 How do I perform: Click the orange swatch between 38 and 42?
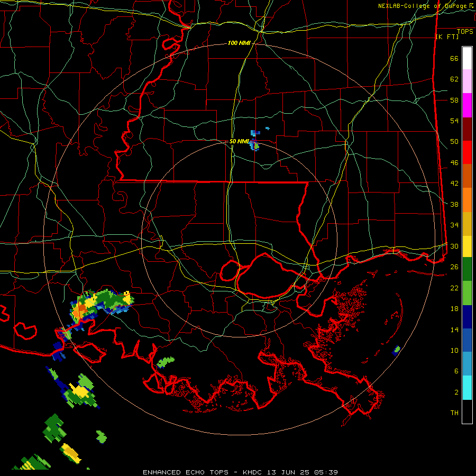pos(467,200)
